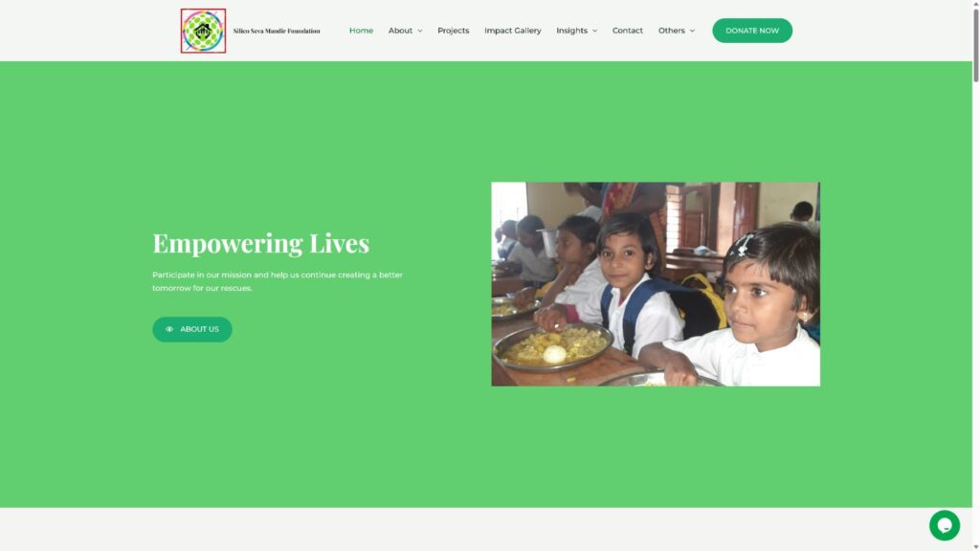Open the About menu label

pos(400,31)
